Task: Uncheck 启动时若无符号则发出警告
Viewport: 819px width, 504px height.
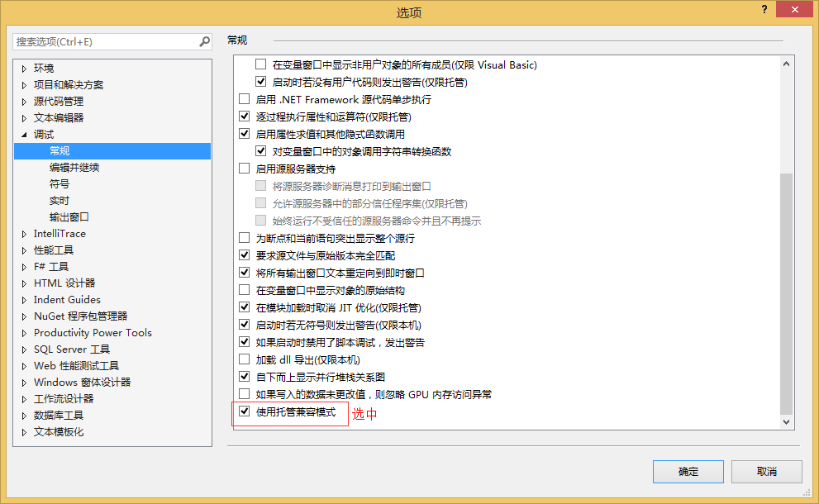Action: click(244, 325)
